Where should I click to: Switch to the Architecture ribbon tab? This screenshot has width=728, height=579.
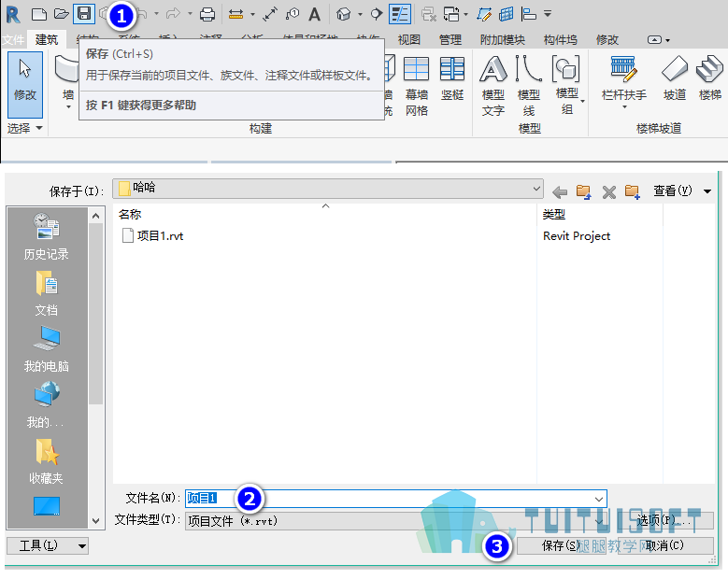point(47,40)
